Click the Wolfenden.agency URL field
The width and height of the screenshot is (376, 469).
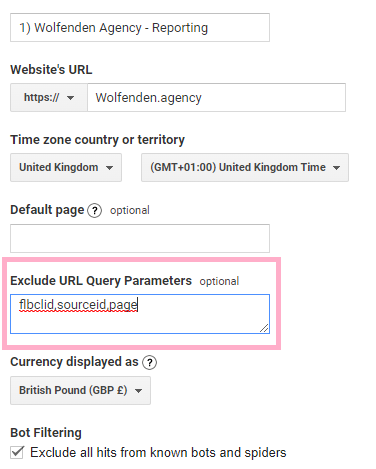coord(216,98)
